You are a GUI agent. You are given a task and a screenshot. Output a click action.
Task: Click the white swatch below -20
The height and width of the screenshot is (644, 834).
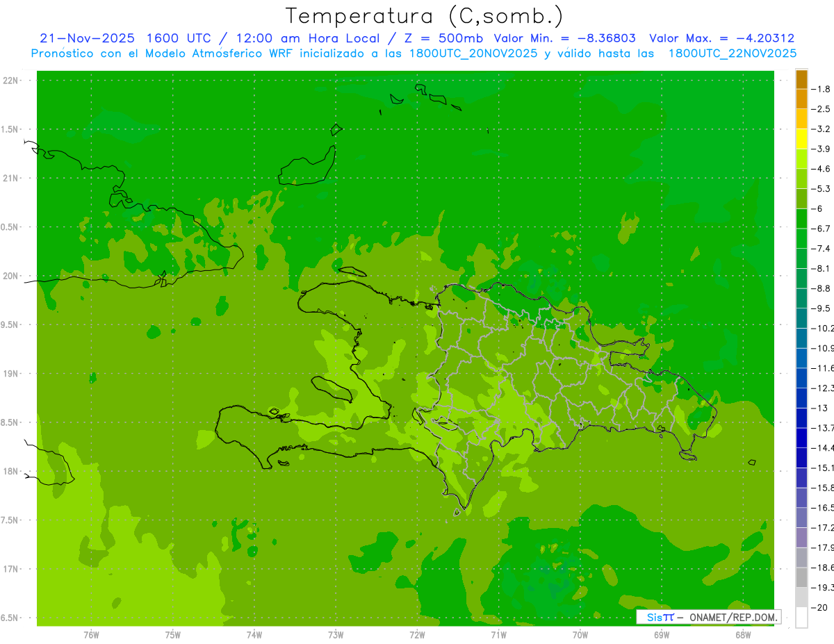[x=801, y=618]
